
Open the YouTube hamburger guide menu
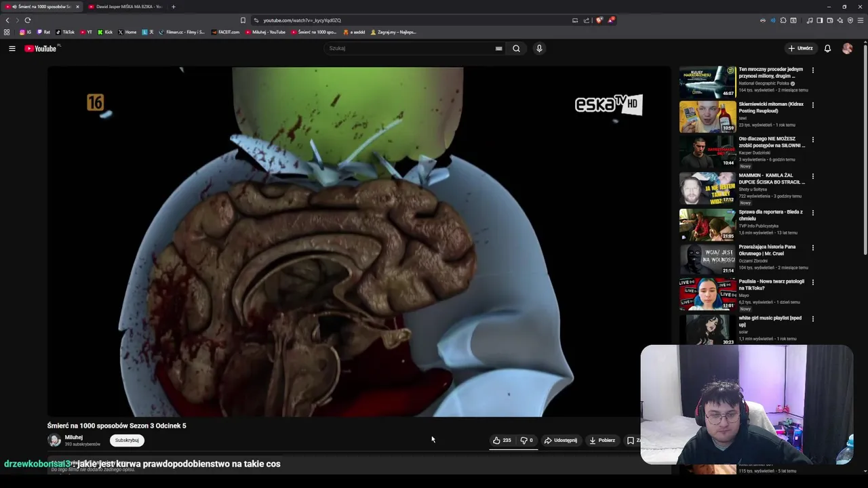(x=12, y=48)
